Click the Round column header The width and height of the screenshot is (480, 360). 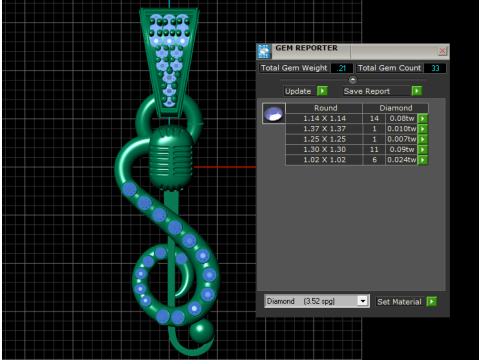coord(325,108)
